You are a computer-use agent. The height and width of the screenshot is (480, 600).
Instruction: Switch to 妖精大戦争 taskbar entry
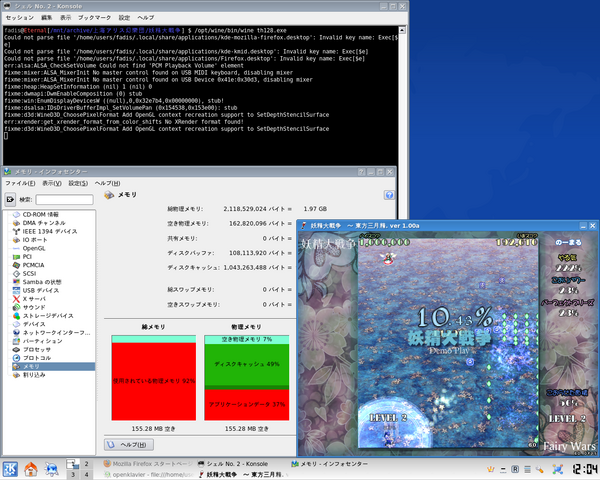click(241, 475)
